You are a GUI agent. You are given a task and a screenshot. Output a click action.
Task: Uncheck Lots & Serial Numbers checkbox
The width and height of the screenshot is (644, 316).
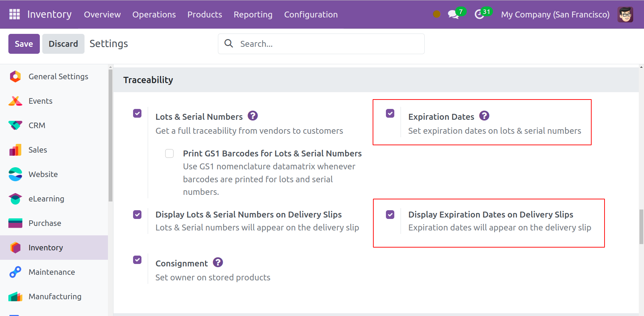137,113
